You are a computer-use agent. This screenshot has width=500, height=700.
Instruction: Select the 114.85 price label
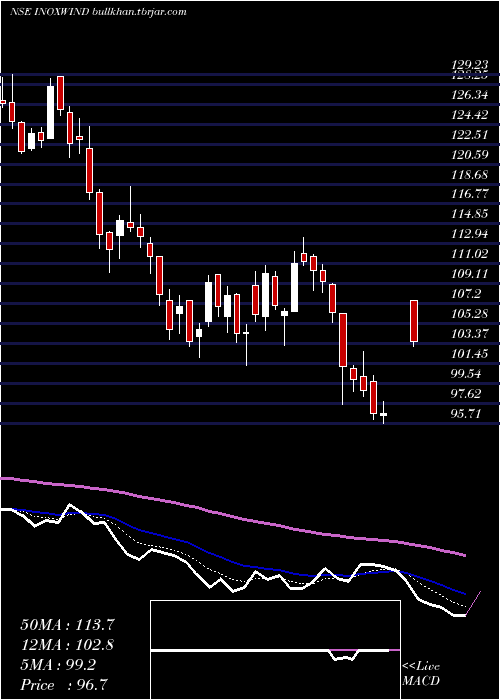pos(469,214)
